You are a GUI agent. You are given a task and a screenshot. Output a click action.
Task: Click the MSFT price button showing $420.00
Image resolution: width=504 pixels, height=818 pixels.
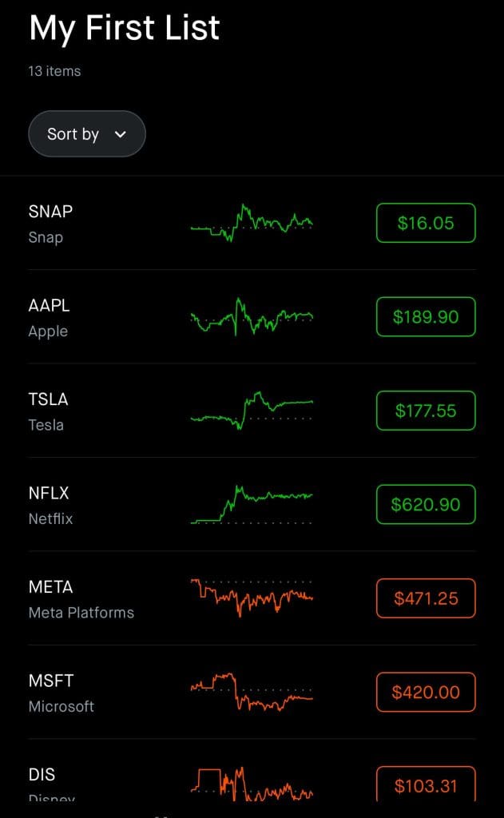pos(425,692)
